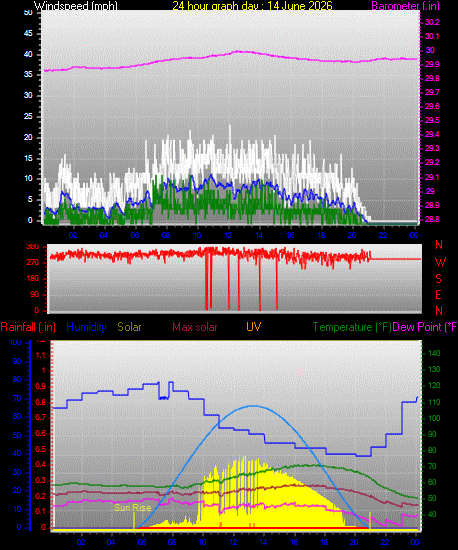458x550 pixels.
Task: Click the compass letter 'E' label
Action: click(x=438, y=295)
